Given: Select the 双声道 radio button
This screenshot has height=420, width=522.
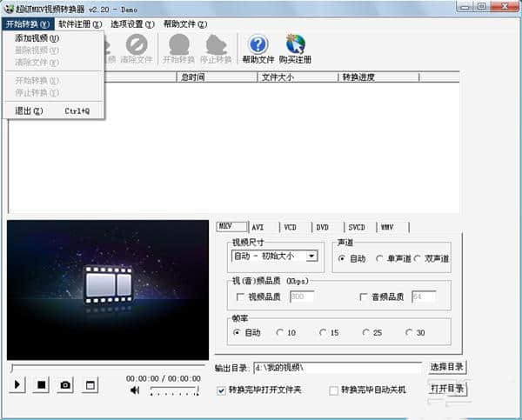Looking at the screenshot, I should [418, 258].
